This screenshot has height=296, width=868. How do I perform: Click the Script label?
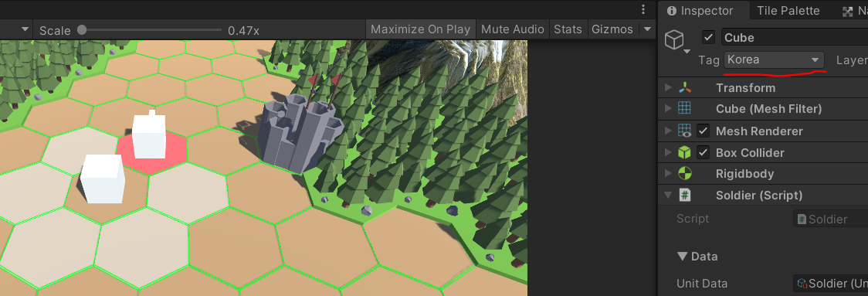pos(693,219)
